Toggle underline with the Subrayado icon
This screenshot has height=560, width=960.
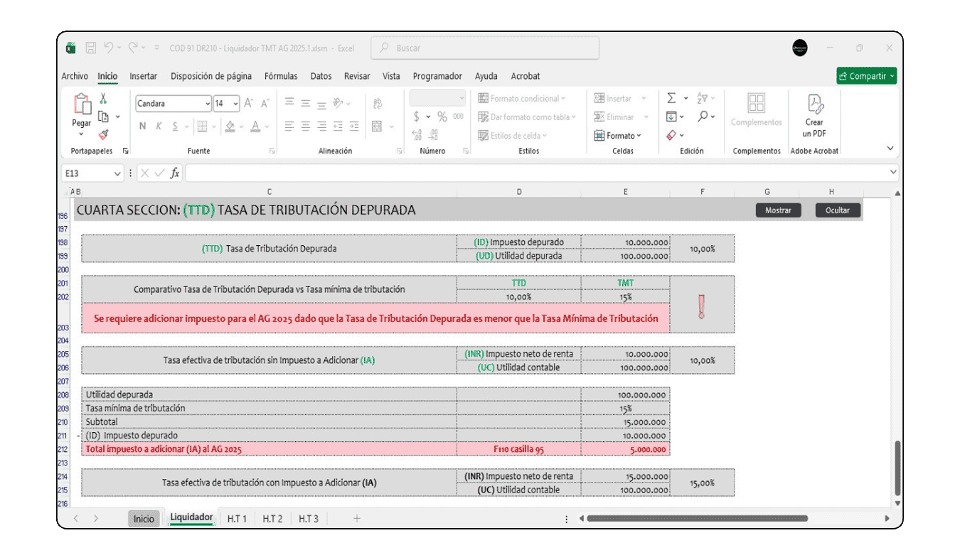click(175, 126)
